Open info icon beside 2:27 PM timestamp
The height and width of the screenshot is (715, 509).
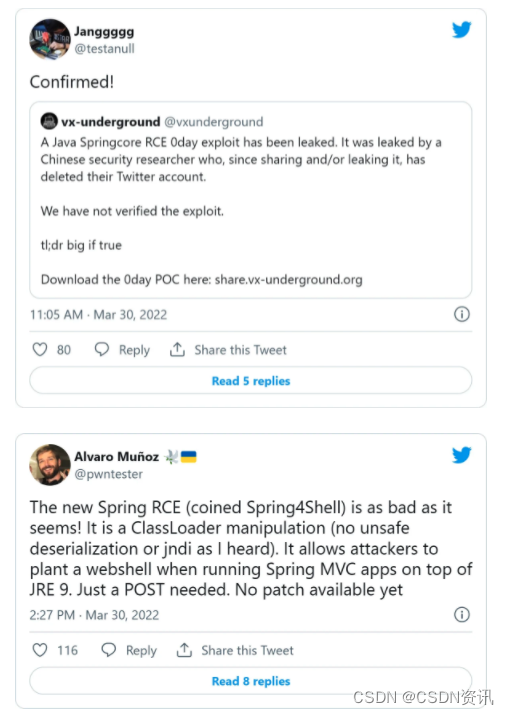click(462, 615)
